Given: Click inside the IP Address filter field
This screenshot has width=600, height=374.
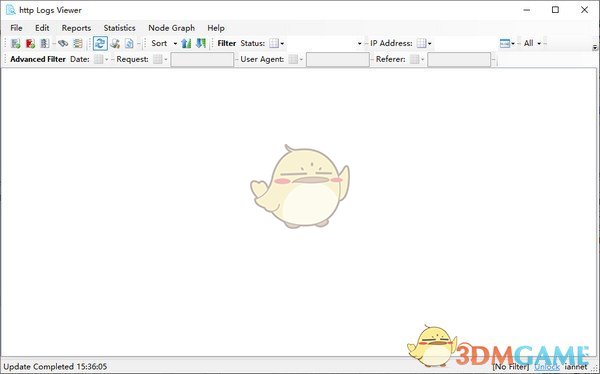Looking at the screenshot, I should [x=465, y=43].
